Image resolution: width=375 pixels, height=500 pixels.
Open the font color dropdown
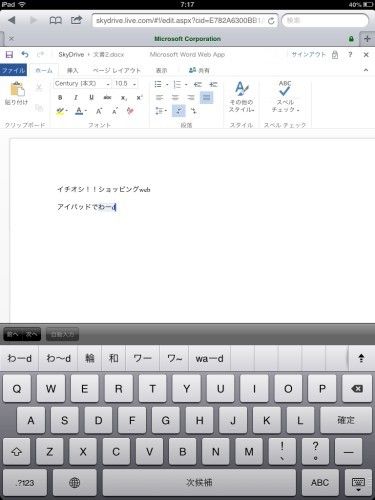click(86, 111)
